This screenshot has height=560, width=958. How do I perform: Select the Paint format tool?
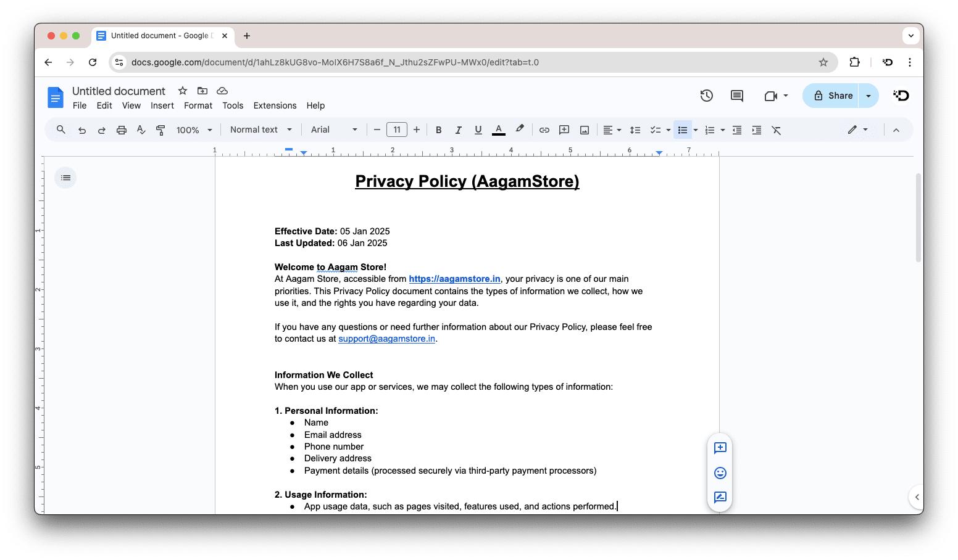160,130
